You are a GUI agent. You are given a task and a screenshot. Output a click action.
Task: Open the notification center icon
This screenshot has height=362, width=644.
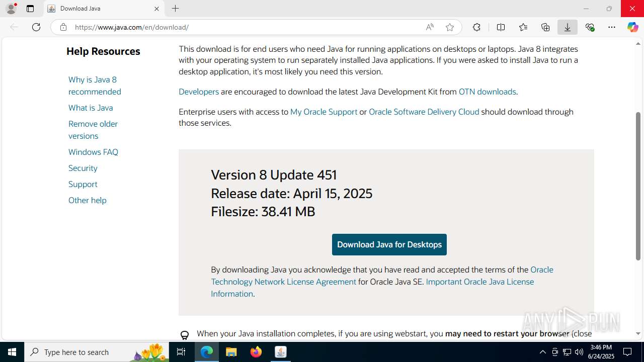[627, 352]
